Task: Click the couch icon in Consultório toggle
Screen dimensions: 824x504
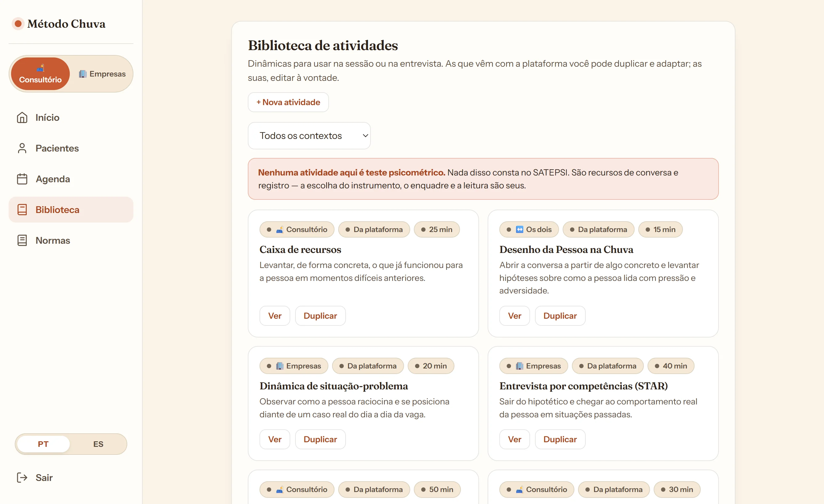Action: coord(40,69)
